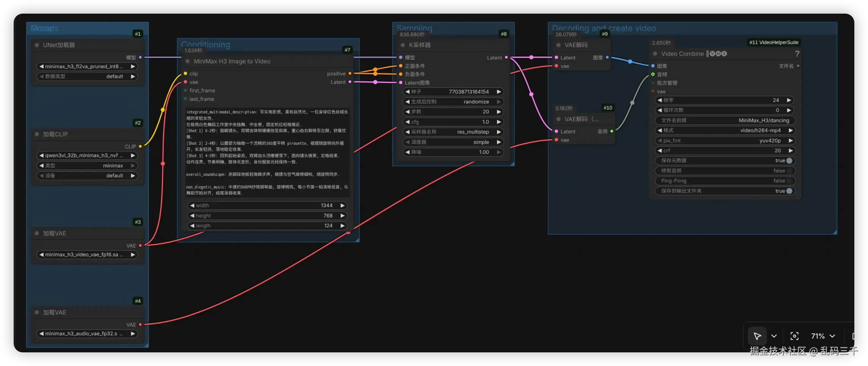Image resolution: width=868 pixels, height=366 pixels.
Task: Collapse the K采样器 node via its title dot
Action: point(403,45)
